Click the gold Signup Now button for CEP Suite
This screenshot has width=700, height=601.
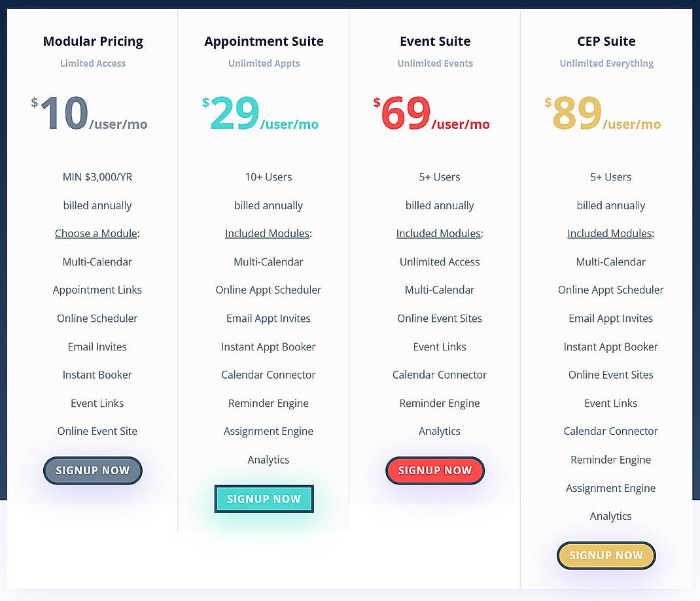[606, 555]
